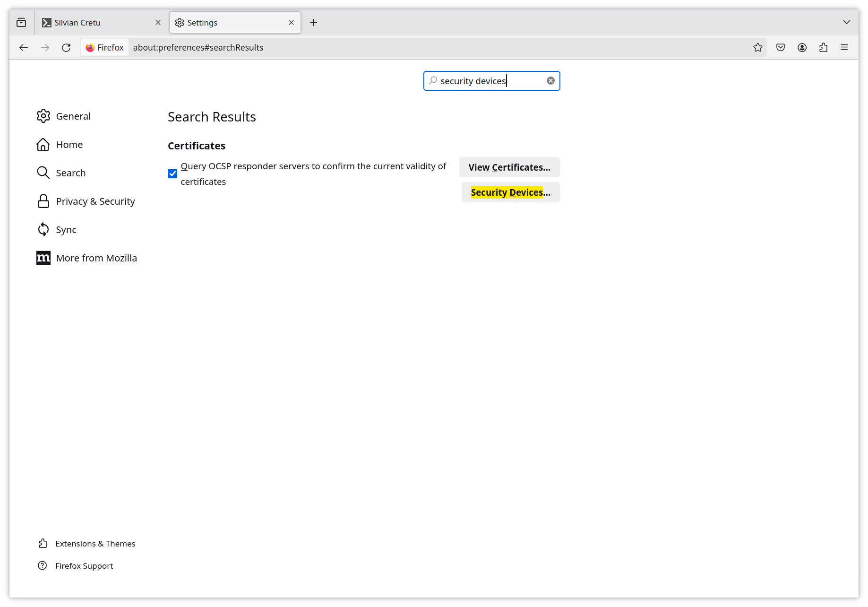Viewport: 868px width, 607px height.
Task: Click View Certificates button
Action: [x=509, y=167]
